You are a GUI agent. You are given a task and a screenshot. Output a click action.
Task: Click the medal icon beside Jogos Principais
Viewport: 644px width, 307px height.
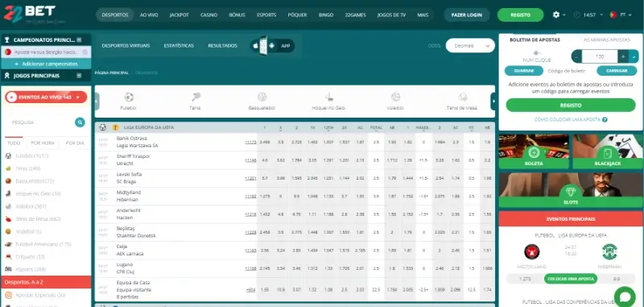7,76
